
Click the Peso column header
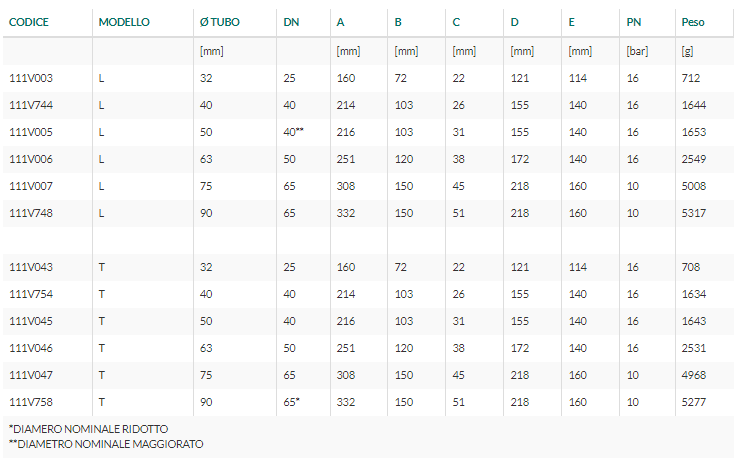point(693,22)
